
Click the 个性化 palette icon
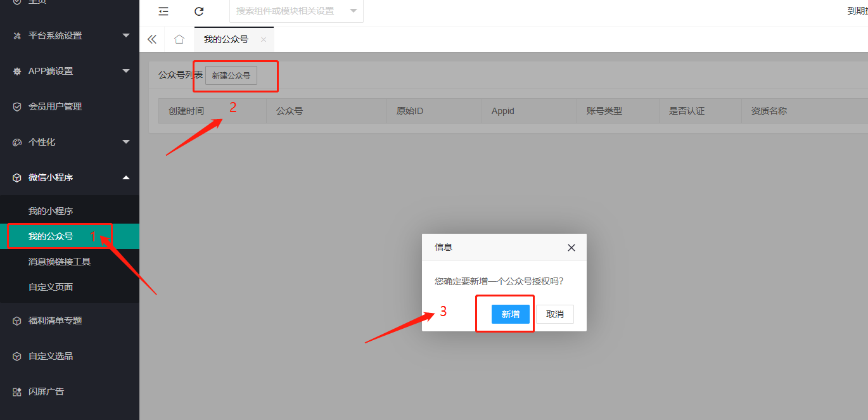pos(17,142)
